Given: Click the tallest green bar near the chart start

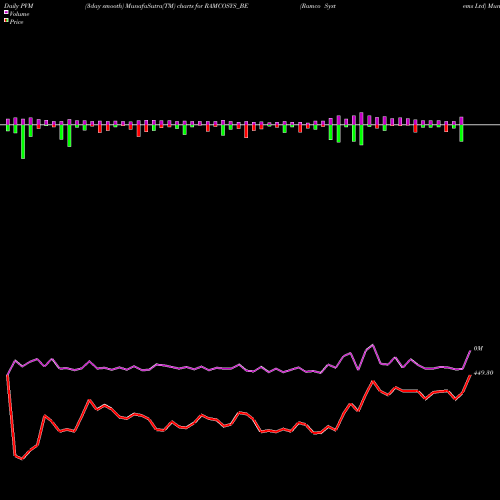Looking at the screenshot, I should tap(23, 141).
